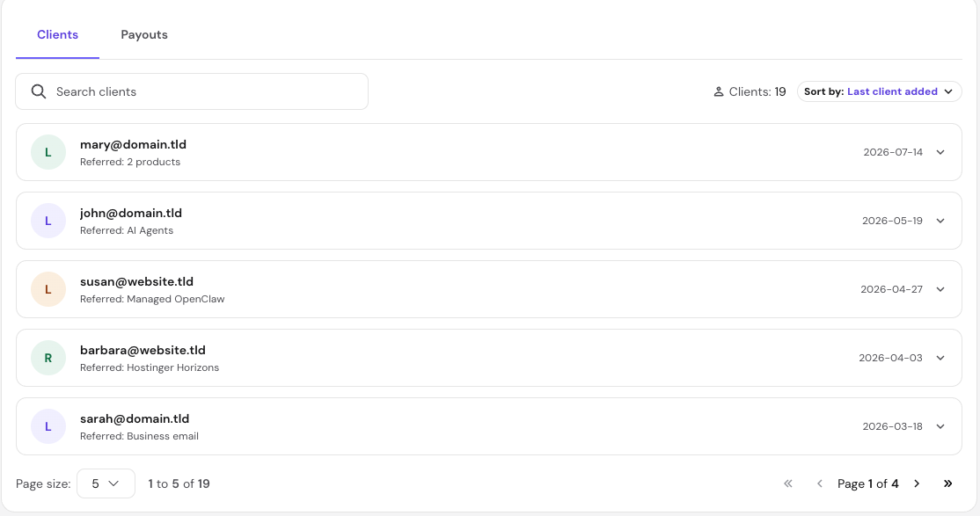Expand john@domain.tld client details
This screenshot has width=980, height=516.
[940, 222]
